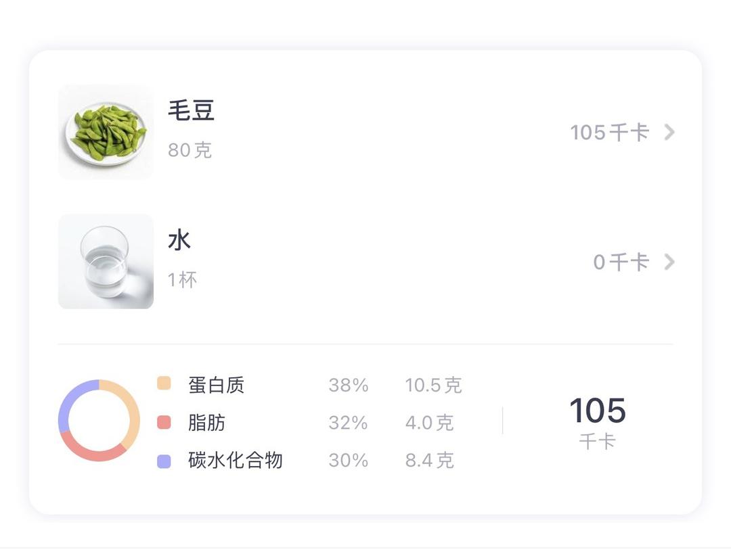Select the 水 food name label
Viewport: 731px width, 560px height.
(178, 239)
